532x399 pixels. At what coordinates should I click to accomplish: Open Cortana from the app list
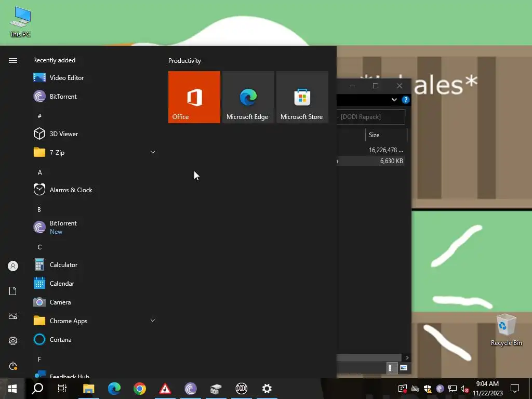[x=95, y=339]
